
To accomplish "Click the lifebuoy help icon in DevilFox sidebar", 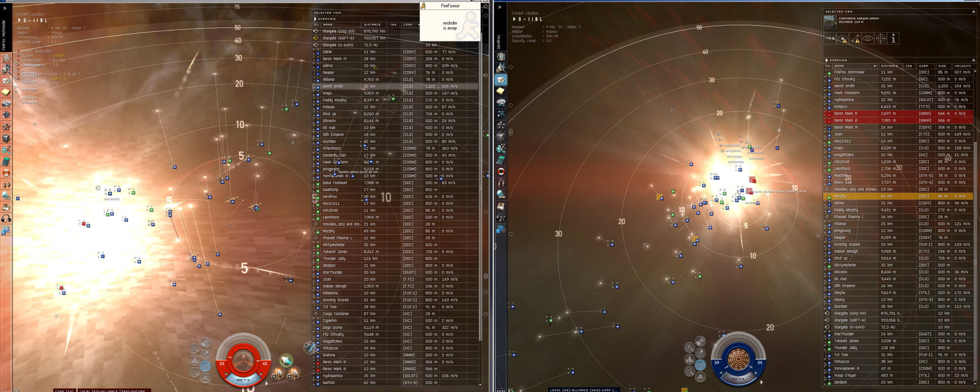I will (501, 171).
